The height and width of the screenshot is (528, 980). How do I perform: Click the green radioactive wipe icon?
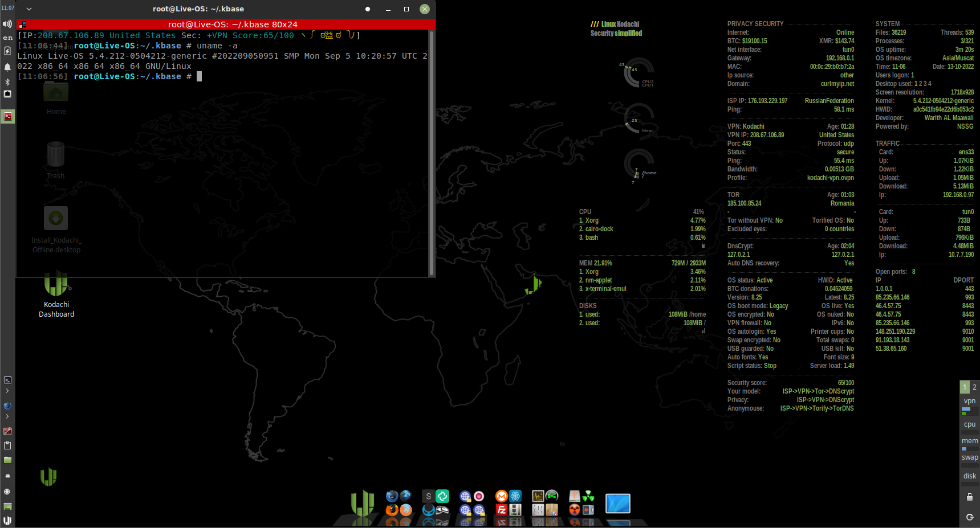click(x=588, y=496)
